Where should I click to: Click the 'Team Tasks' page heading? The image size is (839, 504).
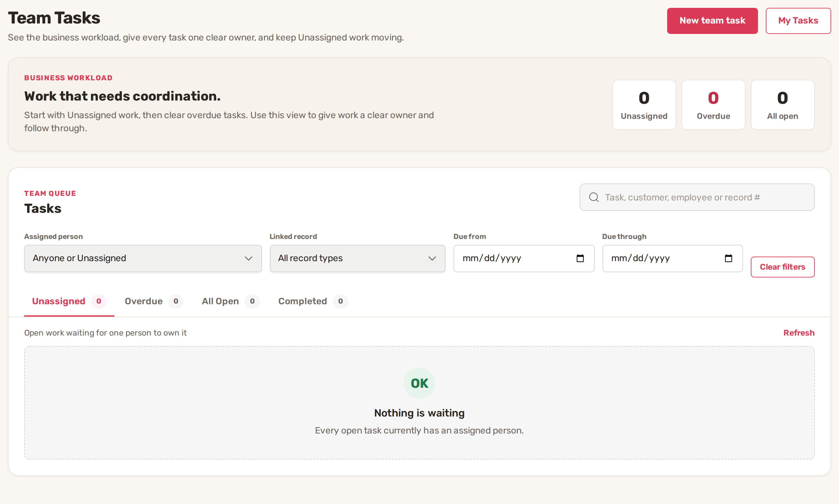coord(54,18)
